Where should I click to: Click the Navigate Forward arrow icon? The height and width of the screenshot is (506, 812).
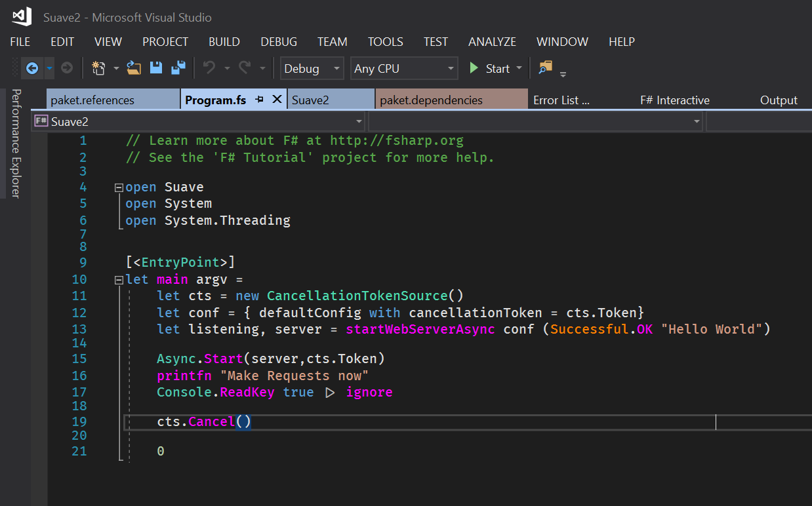click(66, 68)
